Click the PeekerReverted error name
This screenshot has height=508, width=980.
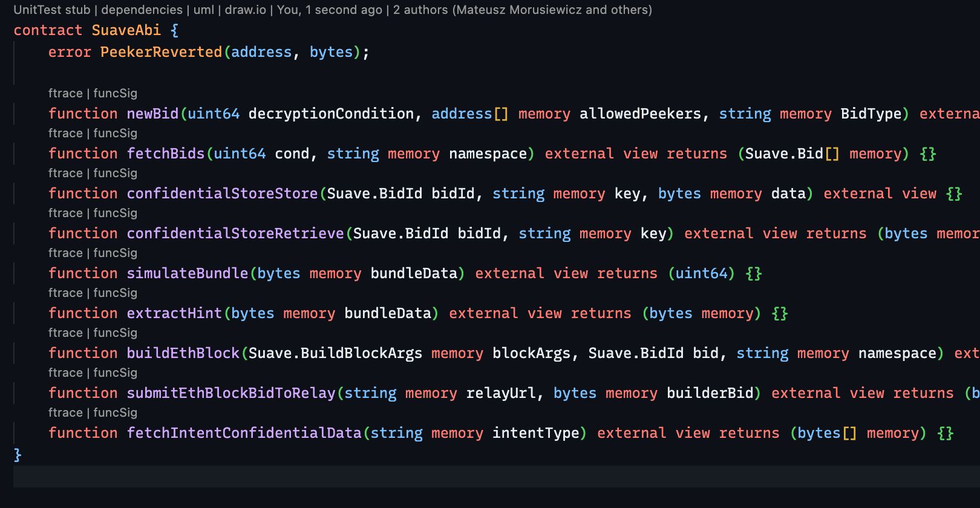click(x=162, y=52)
